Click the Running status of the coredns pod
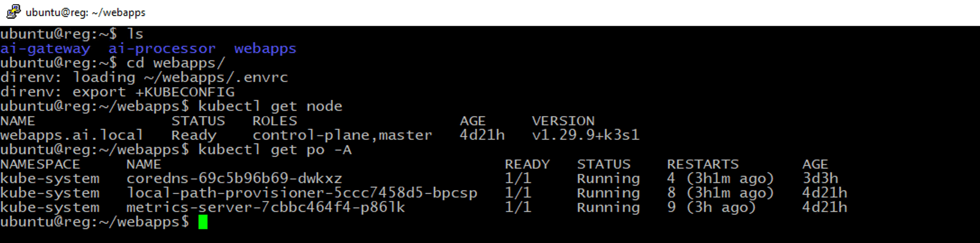 (x=608, y=178)
